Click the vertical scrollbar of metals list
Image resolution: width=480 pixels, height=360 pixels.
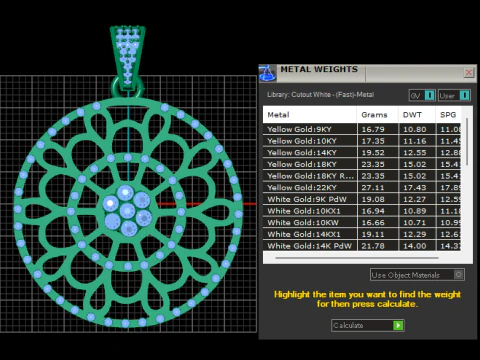click(x=467, y=142)
